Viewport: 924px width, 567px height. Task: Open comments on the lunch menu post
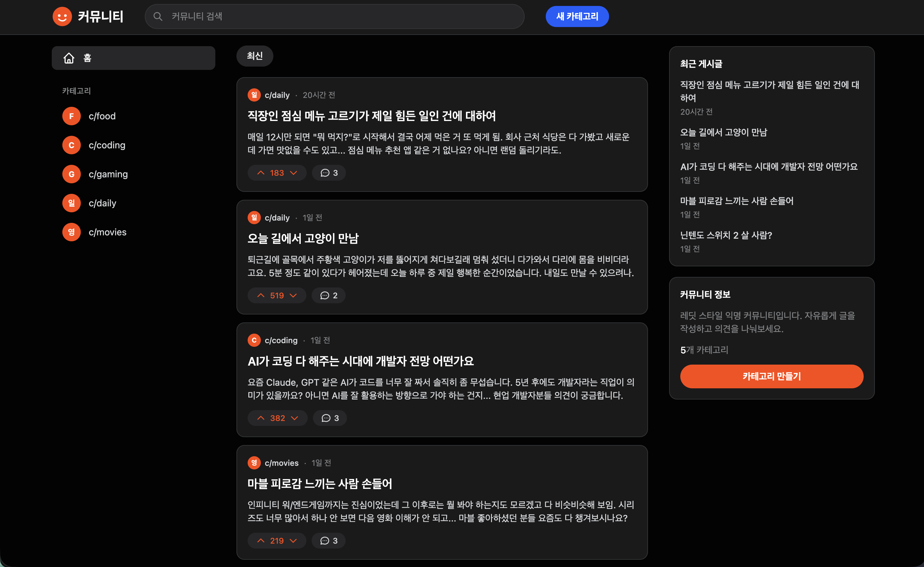[329, 172]
